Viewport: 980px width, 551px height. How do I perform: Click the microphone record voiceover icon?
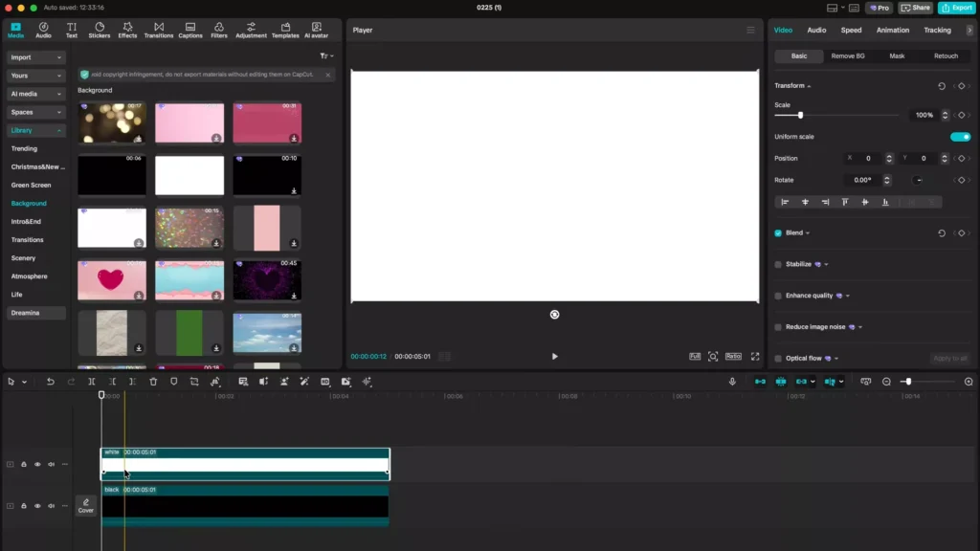(x=732, y=382)
